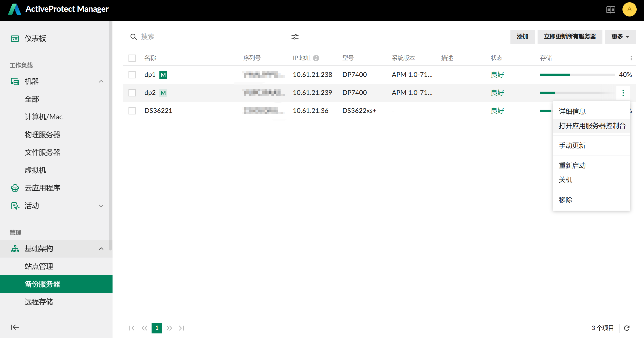Click the search magnifier icon
The height and width of the screenshot is (338, 644).
pyautogui.click(x=134, y=37)
